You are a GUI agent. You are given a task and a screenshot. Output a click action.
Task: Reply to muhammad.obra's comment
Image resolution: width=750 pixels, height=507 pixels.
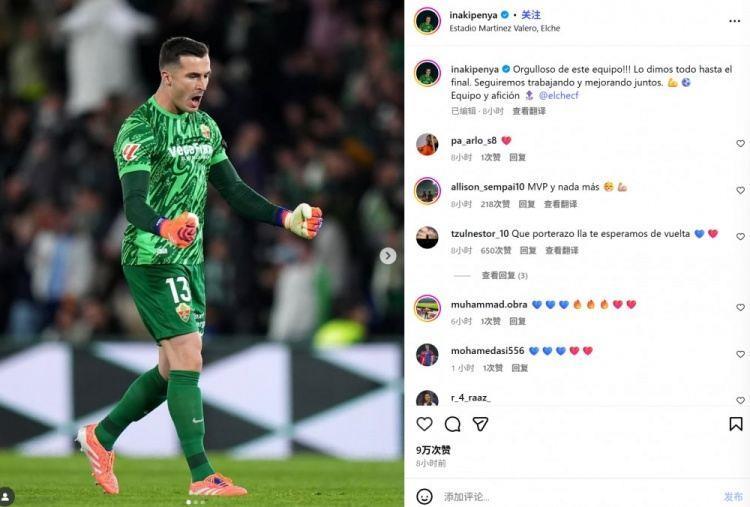tap(517, 321)
